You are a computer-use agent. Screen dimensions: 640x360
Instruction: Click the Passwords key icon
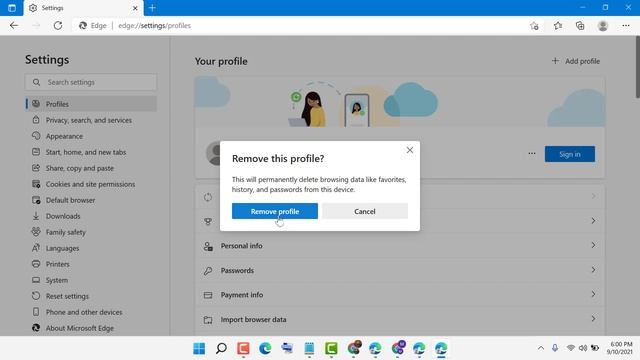point(208,271)
